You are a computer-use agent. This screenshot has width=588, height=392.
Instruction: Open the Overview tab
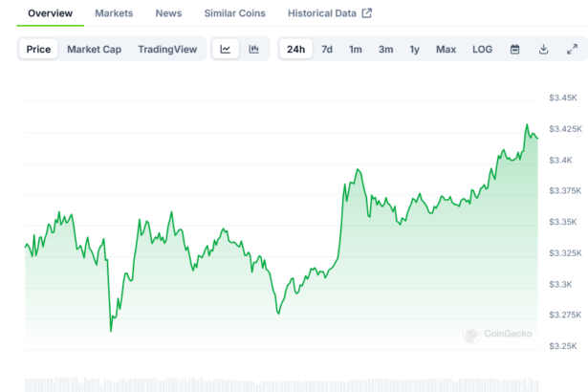click(50, 13)
